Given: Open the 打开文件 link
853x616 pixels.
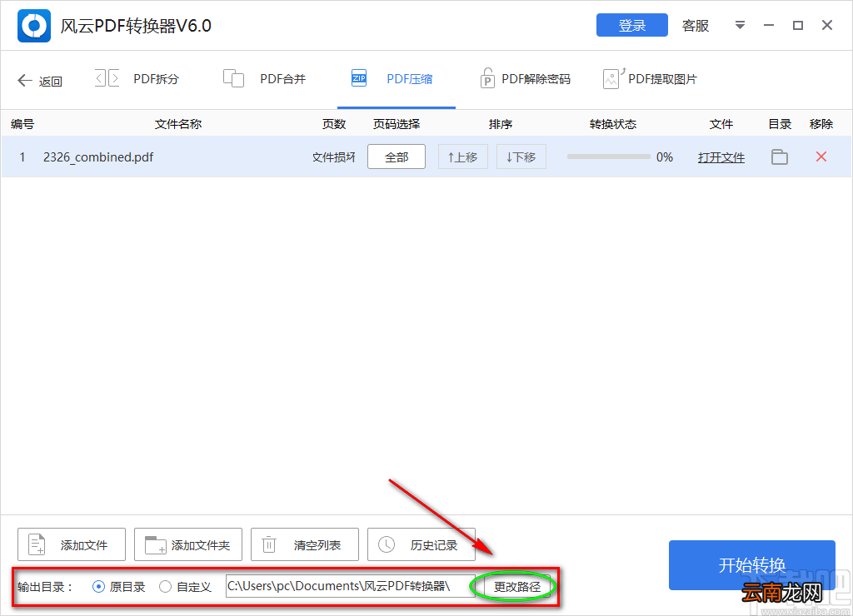Looking at the screenshot, I should click(721, 157).
